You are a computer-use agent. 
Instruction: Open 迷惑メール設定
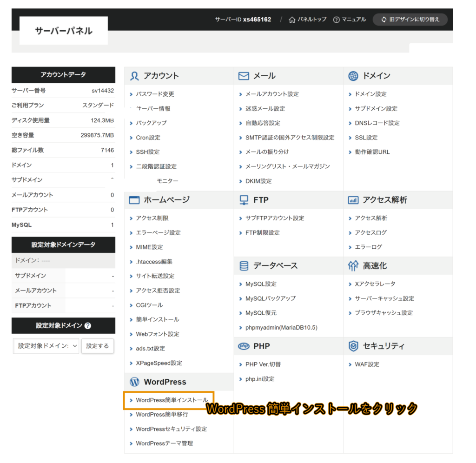[265, 109]
